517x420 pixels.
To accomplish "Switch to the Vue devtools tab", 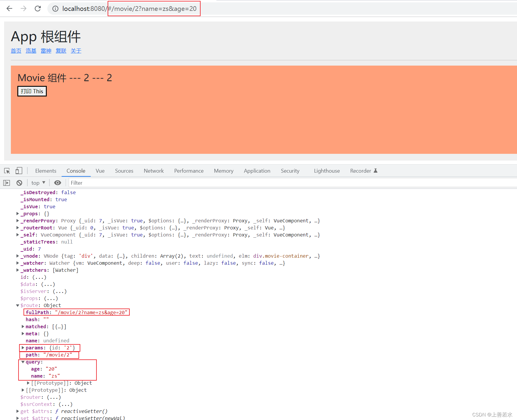I will click(x=100, y=171).
